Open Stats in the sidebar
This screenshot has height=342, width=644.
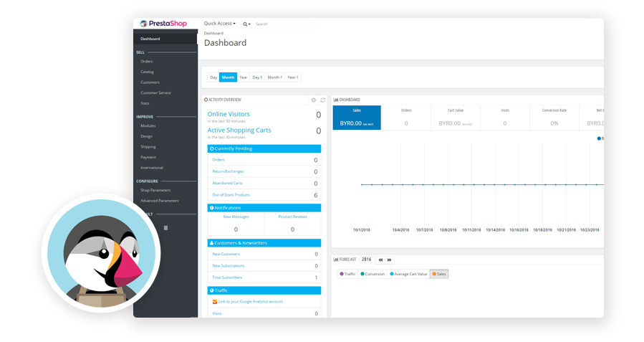145,103
